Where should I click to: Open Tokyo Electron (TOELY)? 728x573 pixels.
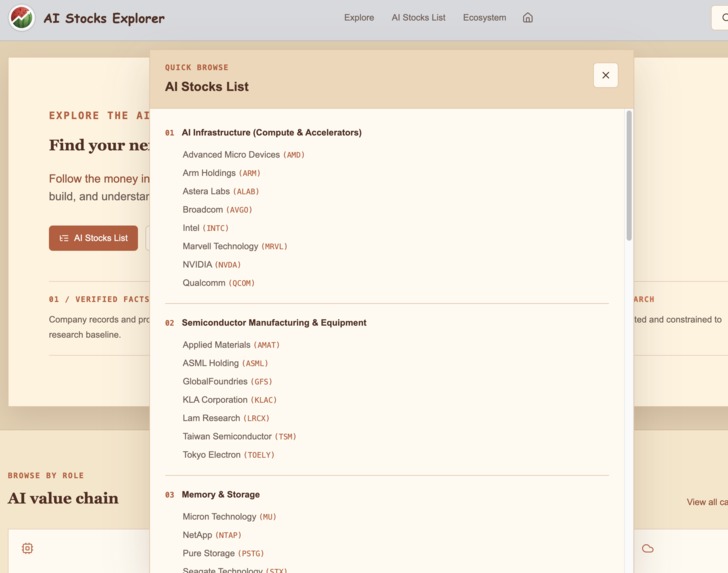point(228,455)
